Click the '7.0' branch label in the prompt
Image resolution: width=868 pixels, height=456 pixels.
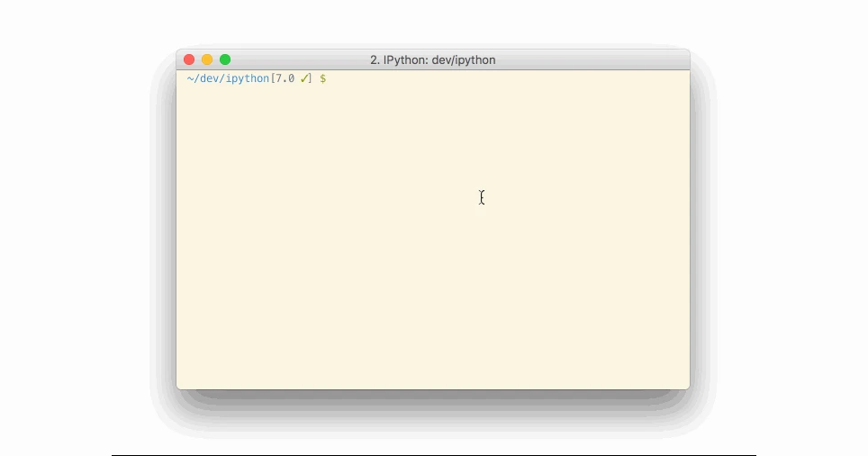(285, 78)
